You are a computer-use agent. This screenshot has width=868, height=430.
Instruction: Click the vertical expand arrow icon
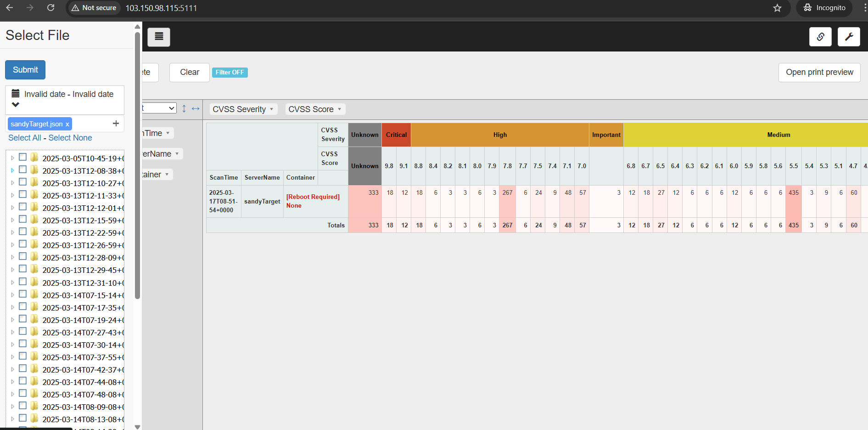click(x=184, y=108)
